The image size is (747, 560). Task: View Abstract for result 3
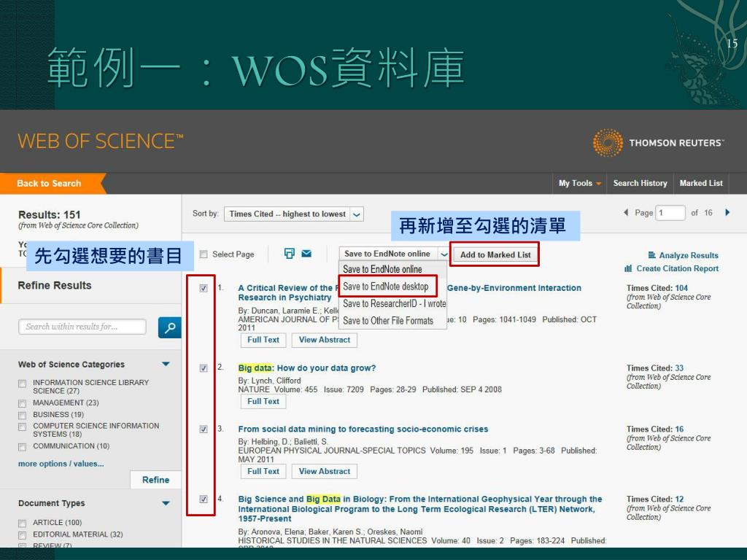point(325,472)
